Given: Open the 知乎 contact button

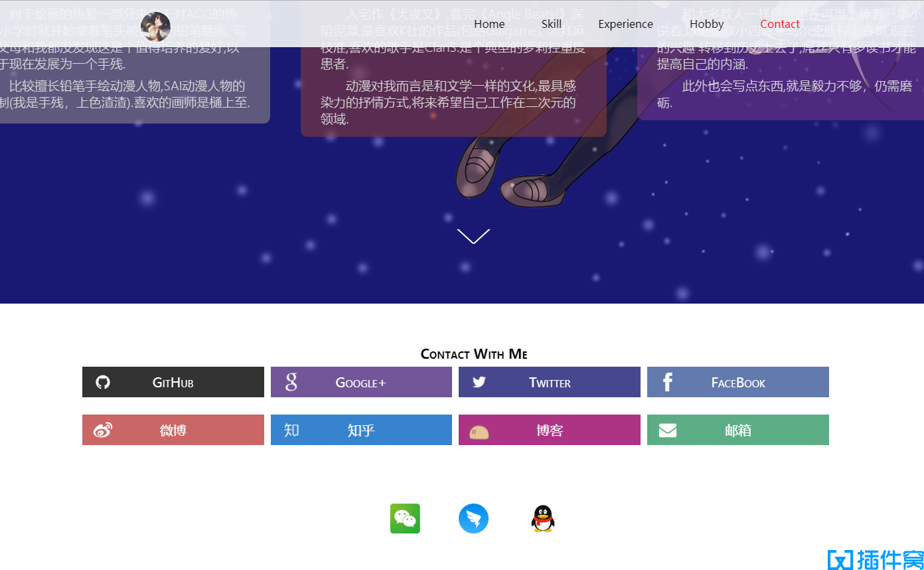Looking at the screenshot, I should tap(361, 430).
